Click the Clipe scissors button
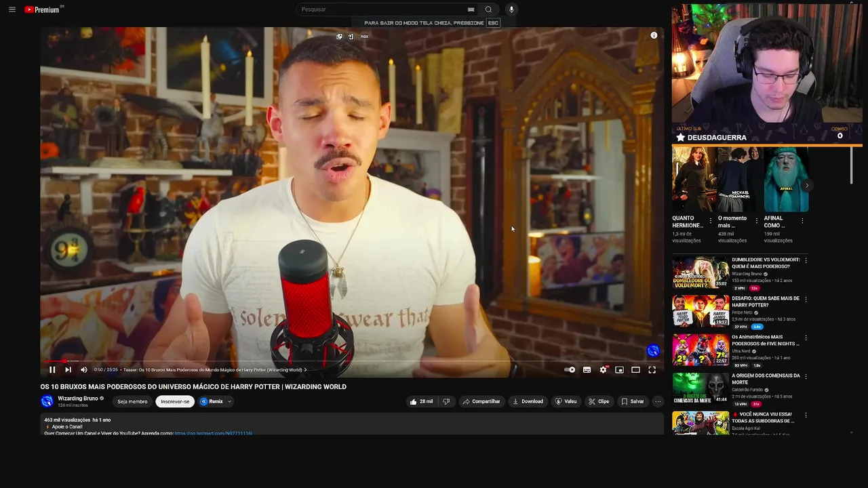The width and height of the screenshot is (868, 488). [x=599, y=401]
